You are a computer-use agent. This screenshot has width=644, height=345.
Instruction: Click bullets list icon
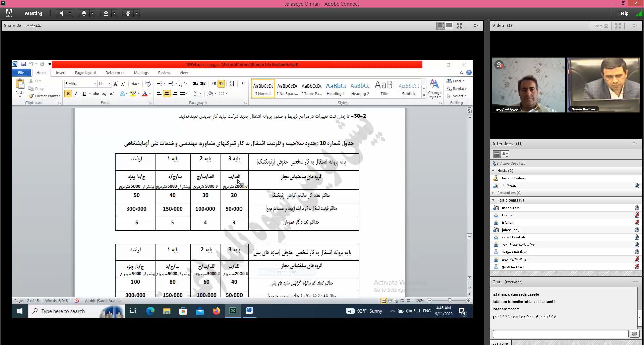click(159, 84)
